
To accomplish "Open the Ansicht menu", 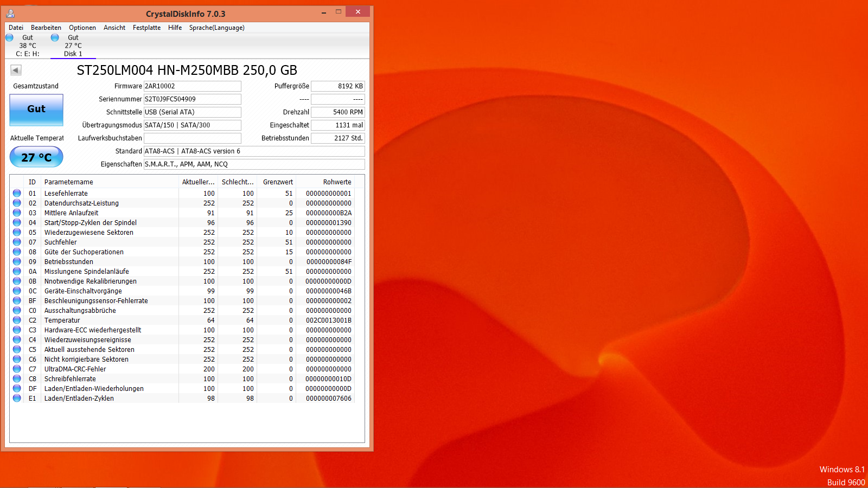I will tap(114, 28).
